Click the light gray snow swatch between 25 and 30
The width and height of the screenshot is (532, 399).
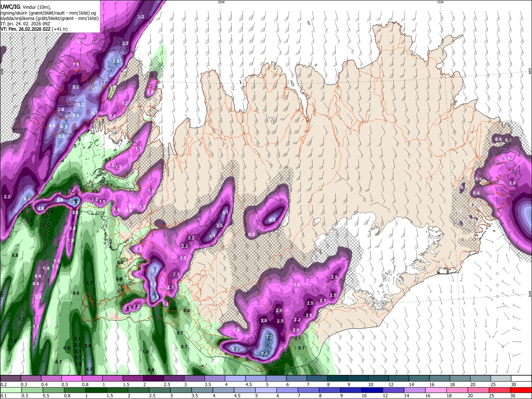coord(501,379)
